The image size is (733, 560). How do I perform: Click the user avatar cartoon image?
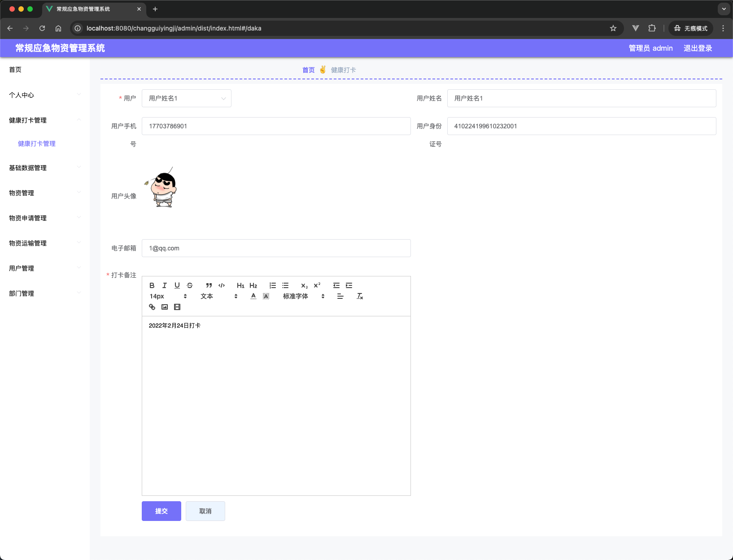pyautogui.click(x=161, y=188)
